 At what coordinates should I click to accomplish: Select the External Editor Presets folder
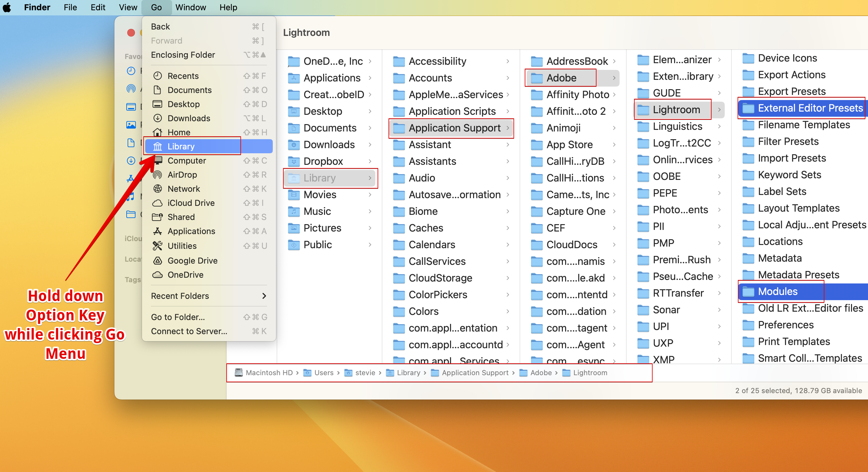(x=802, y=108)
